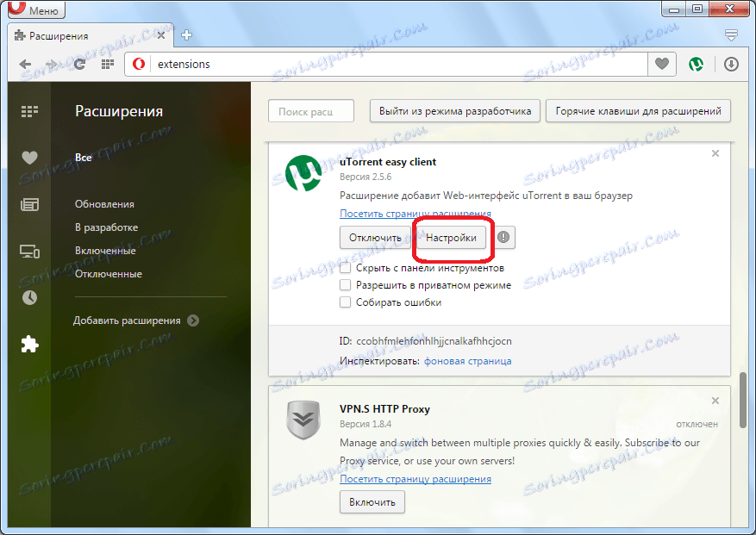
Task: Open bookmarks with the heart sidebar icon
Action: click(29, 158)
